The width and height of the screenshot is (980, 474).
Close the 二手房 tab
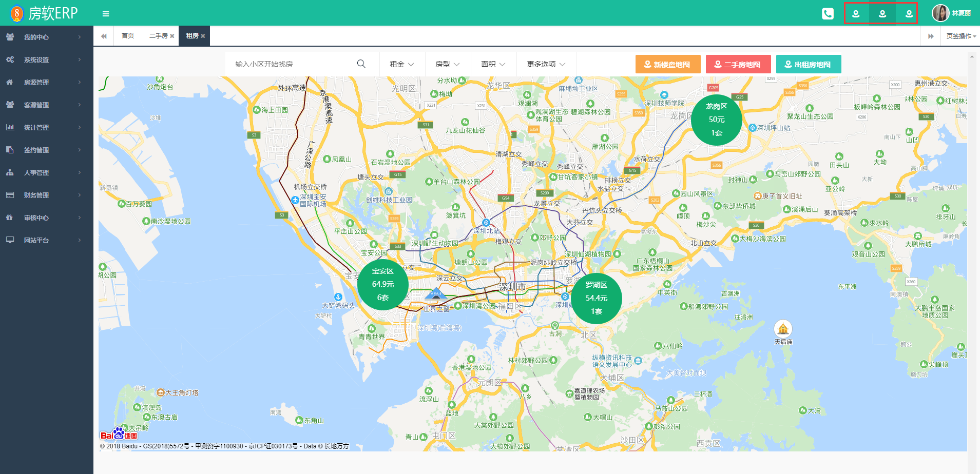172,36
